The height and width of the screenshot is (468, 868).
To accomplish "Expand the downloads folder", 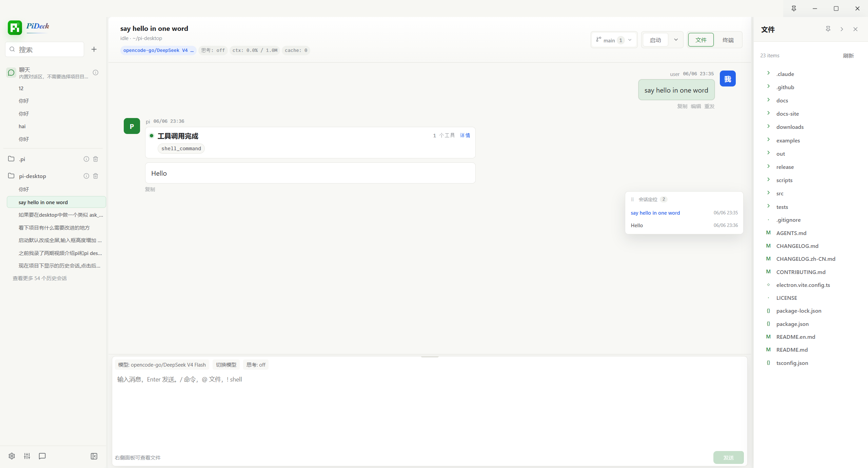I will [769, 126].
